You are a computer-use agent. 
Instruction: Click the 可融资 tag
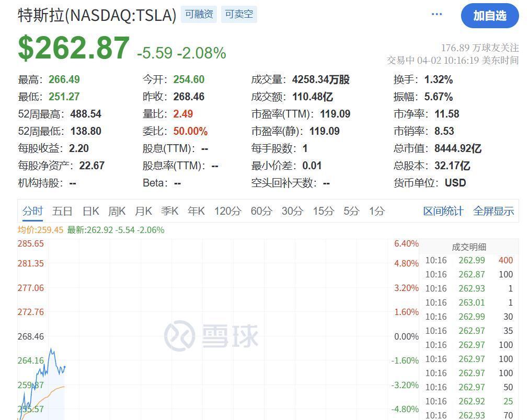coord(199,15)
